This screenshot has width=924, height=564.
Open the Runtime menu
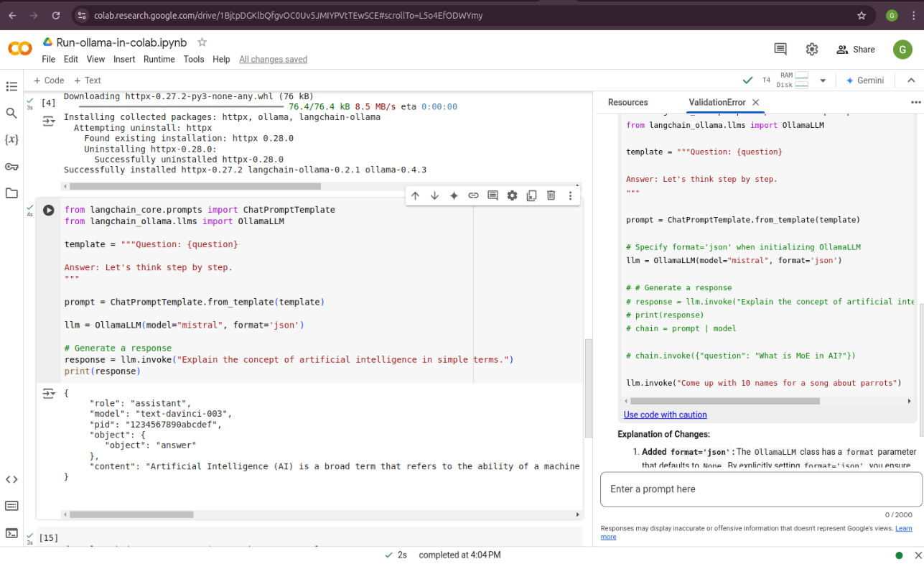(159, 60)
